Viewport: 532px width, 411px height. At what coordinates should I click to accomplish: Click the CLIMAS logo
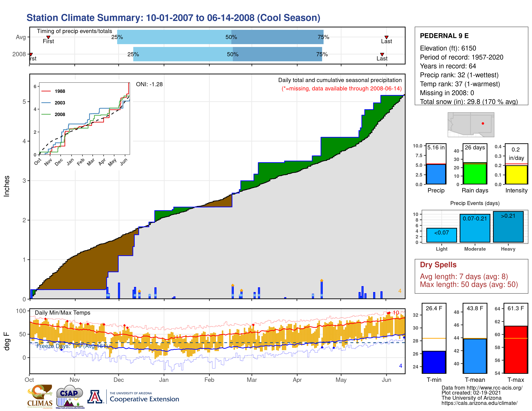click(x=40, y=396)
